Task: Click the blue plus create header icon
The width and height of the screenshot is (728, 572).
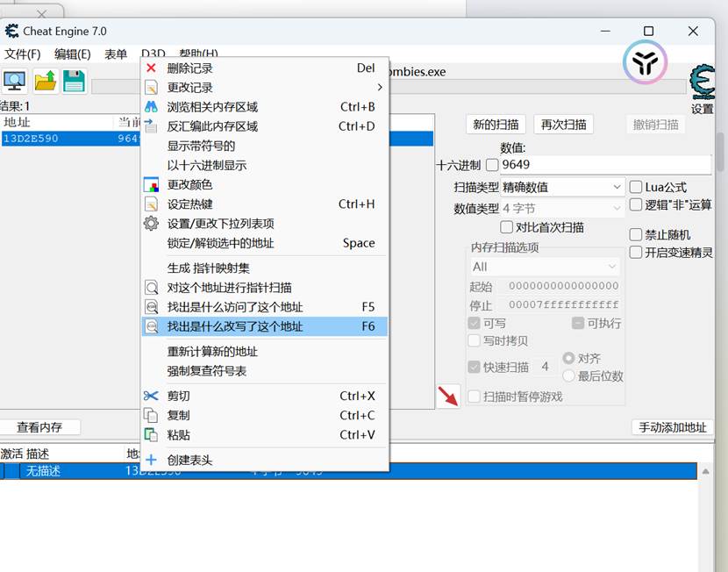Action: click(151, 460)
